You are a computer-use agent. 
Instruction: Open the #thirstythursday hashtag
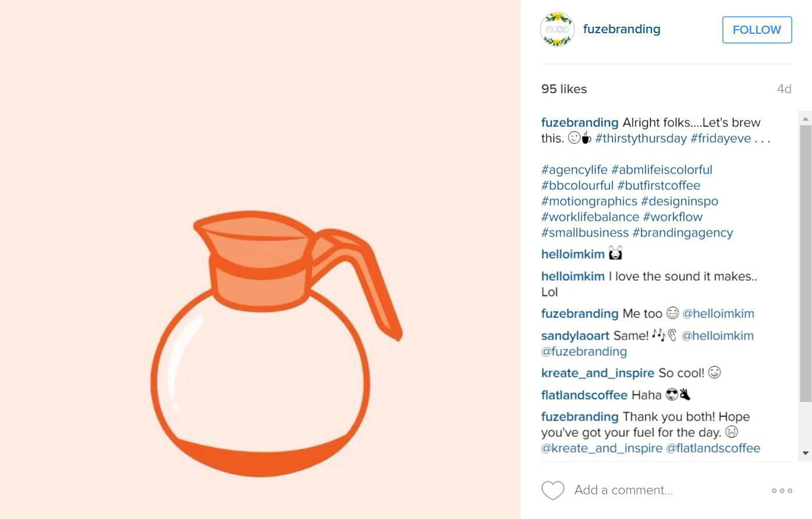tap(641, 139)
